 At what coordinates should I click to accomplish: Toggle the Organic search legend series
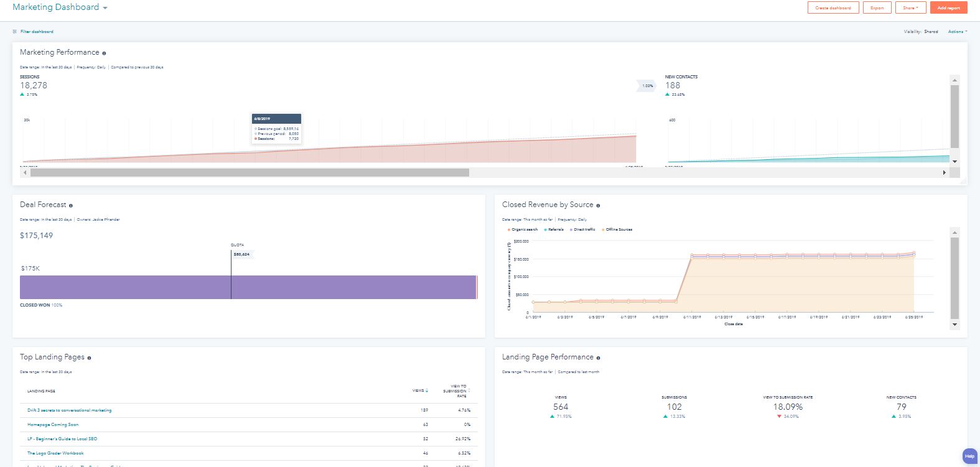click(523, 229)
